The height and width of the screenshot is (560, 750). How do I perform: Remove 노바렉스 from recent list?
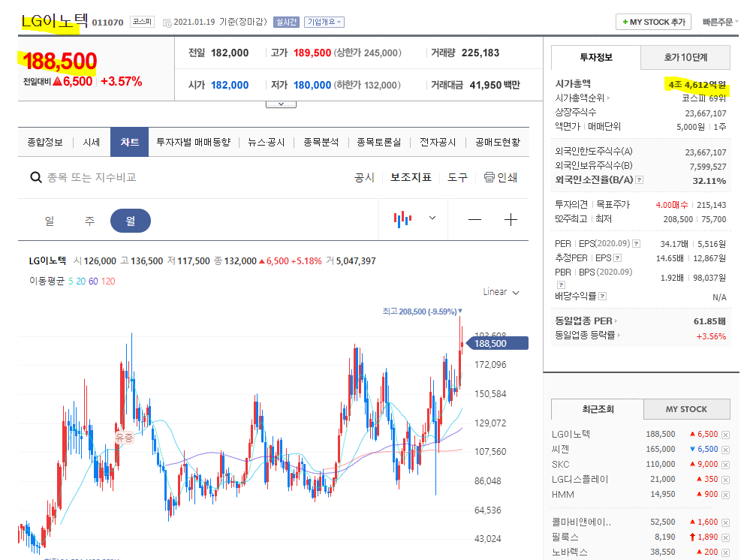click(x=726, y=552)
